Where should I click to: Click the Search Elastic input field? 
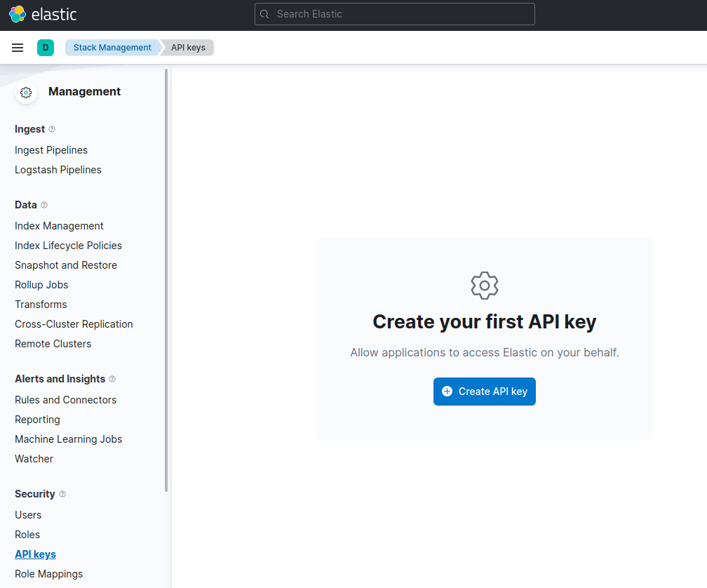(x=394, y=14)
